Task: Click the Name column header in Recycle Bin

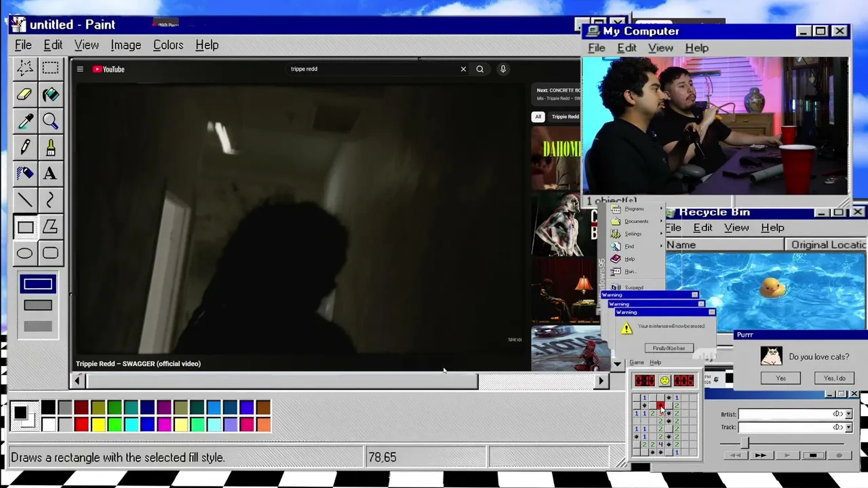Action: [724, 245]
